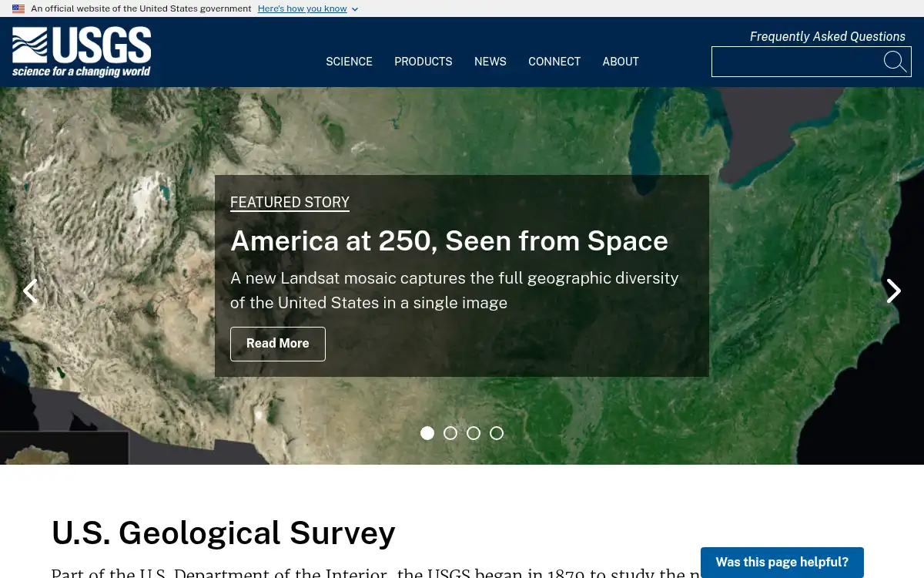Click "Was this page helpful?" button
Screen dimensions: 924x578
782,563
